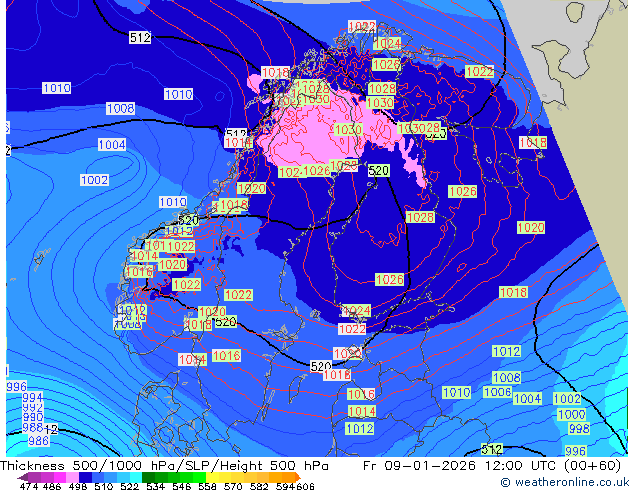634x490 pixels.
Task: Click the legend value '570'
Action: [x=233, y=486]
